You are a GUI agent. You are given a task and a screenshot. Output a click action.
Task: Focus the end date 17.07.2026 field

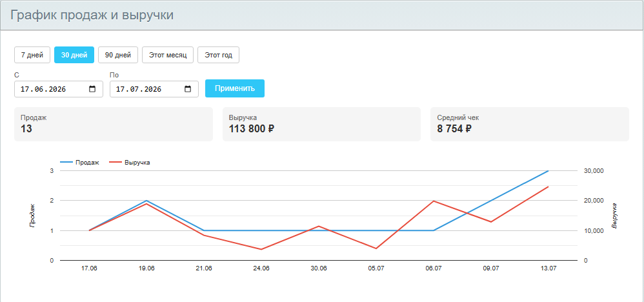[x=154, y=89]
